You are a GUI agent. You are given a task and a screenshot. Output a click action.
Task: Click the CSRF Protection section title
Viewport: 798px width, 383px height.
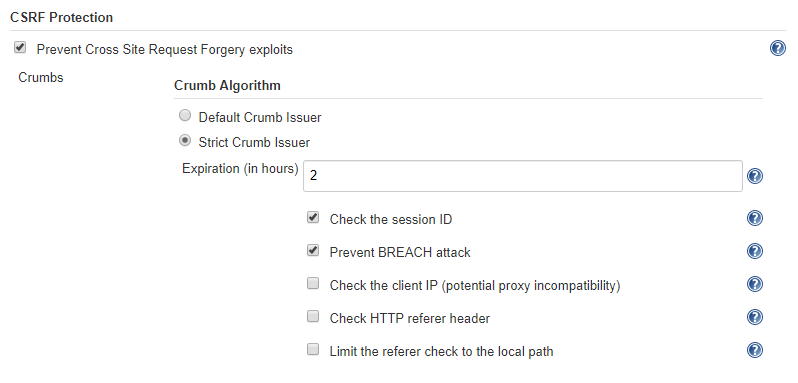(x=62, y=17)
